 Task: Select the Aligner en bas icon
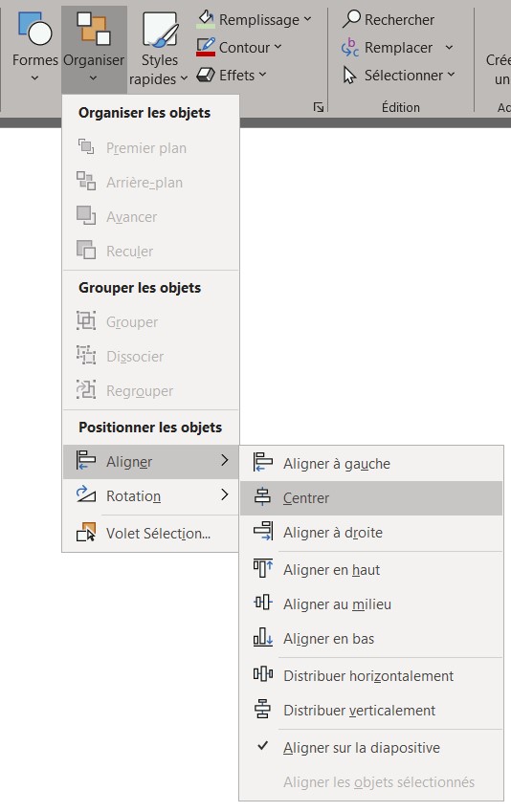(263, 637)
